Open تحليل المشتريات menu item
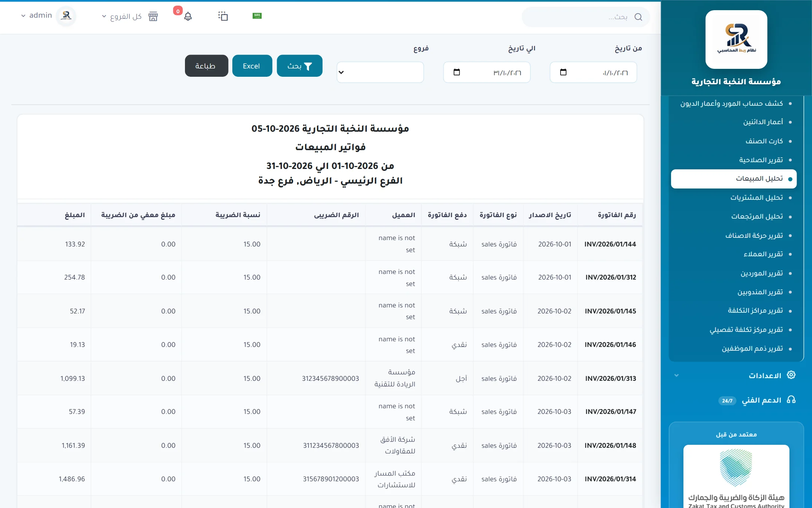Screen dimensions: 812x508 click(x=757, y=198)
